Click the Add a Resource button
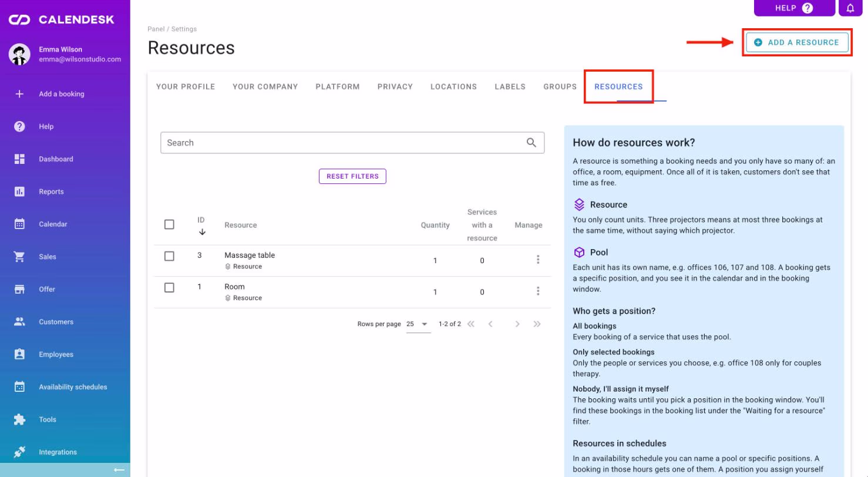Image resolution: width=868 pixels, height=477 pixels. point(797,42)
